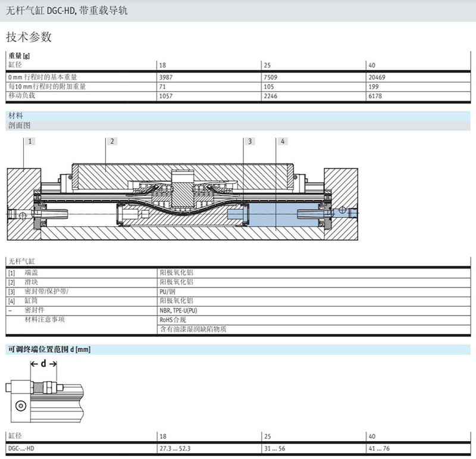Select the '[4] 缸筒' row label
Screen dimensions: 476x459
[x=23, y=301]
